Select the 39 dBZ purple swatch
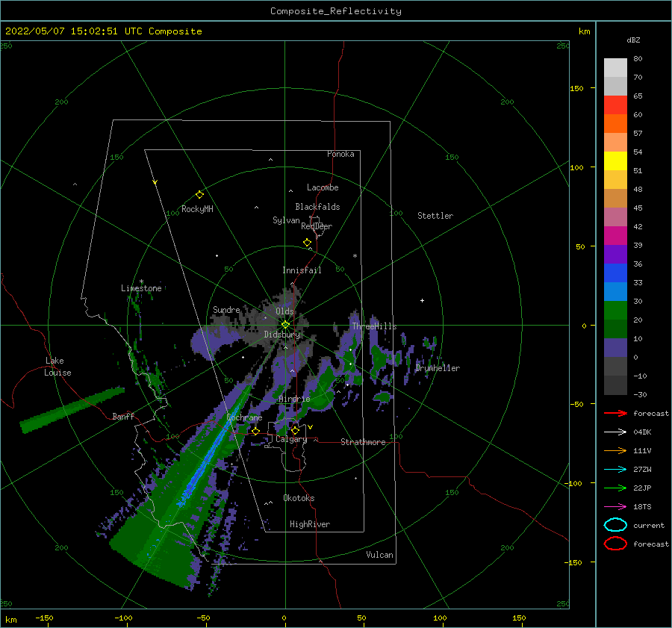The height and width of the screenshot is (628, 672). pos(615,254)
